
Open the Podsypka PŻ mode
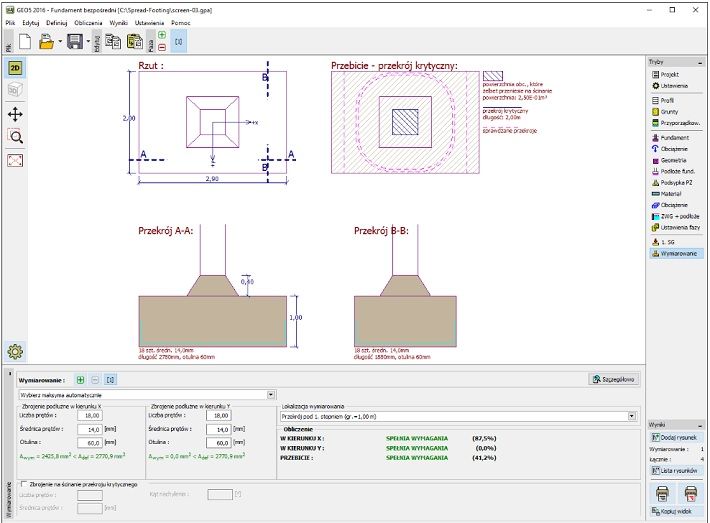676,182
